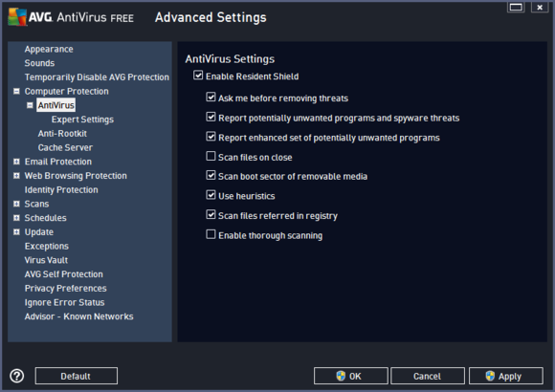555x392 pixels.
Task: Enable thorough scanning checkbox
Action: click(x=211, y=234)
